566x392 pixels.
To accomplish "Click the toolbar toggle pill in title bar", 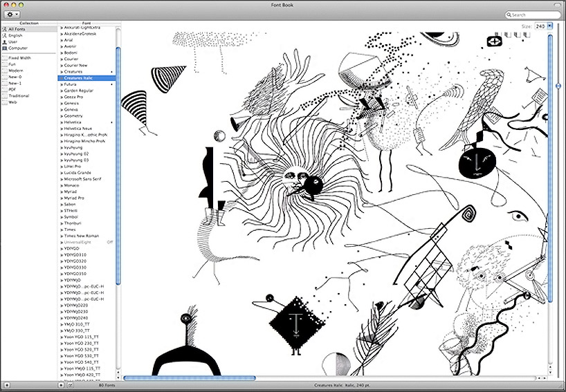I will 558,4.
